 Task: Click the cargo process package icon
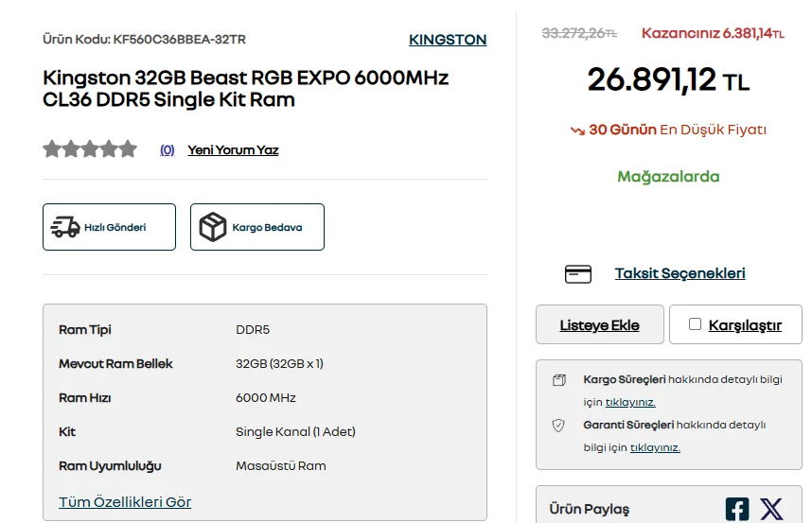click(559, 380)
